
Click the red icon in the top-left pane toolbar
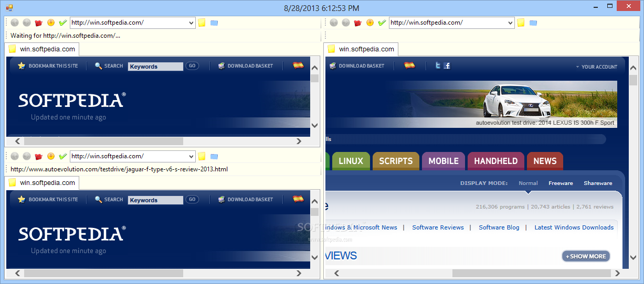38,23
